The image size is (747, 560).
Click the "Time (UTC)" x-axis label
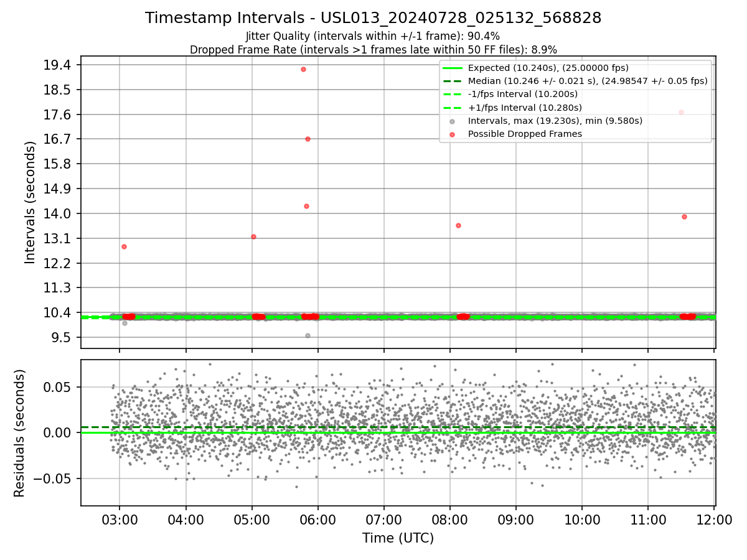click(x=398, y=538)
